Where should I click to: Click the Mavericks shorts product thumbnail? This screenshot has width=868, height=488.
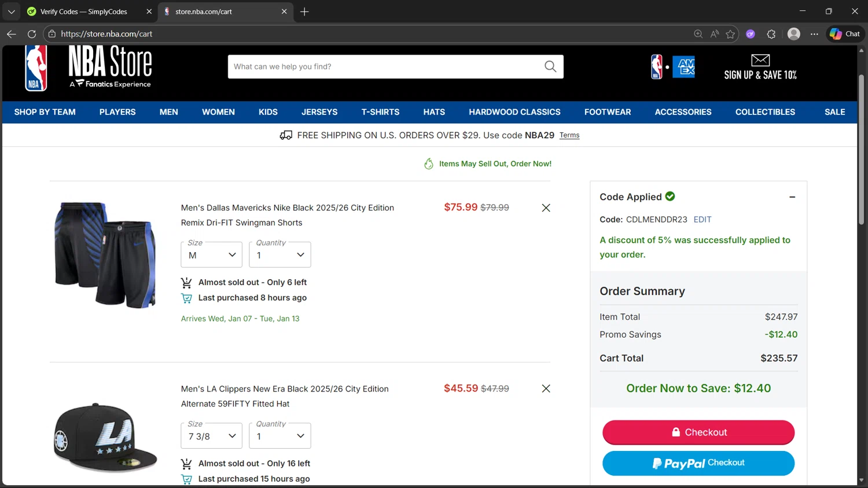point(105,255)
